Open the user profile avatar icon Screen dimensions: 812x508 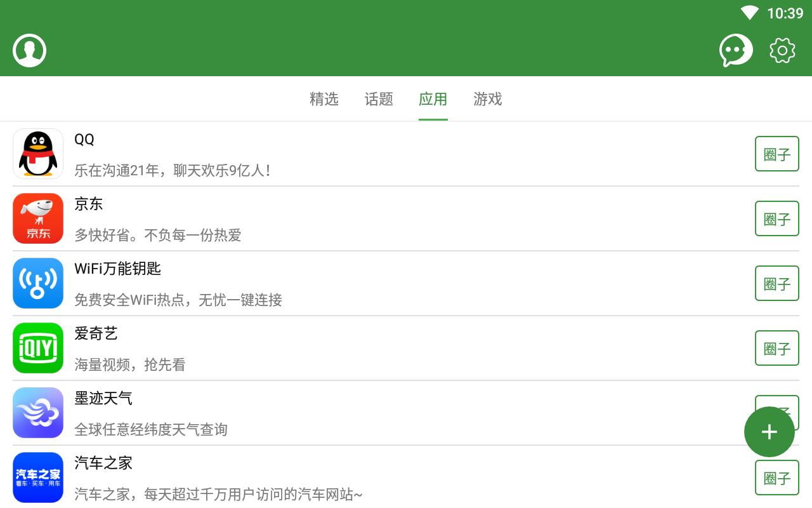coord(29,50)
